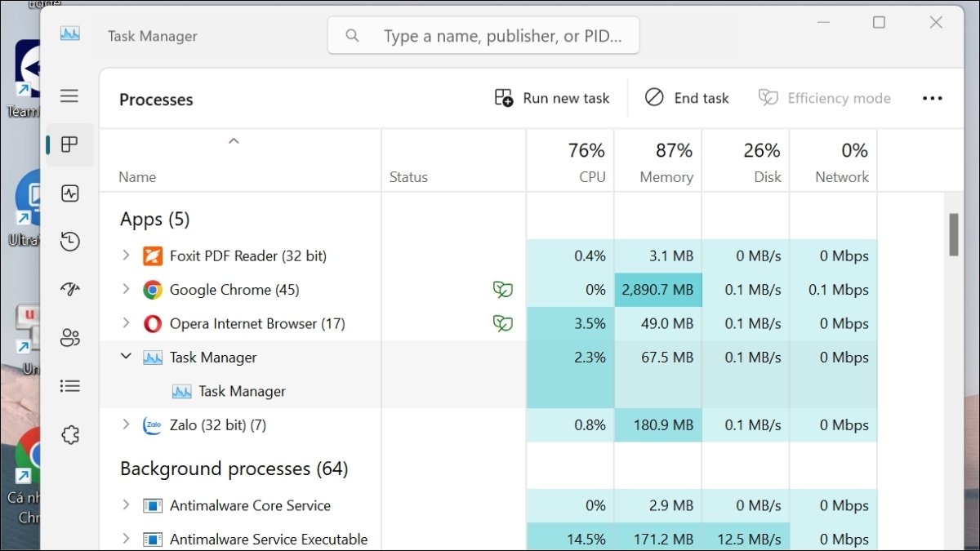
Task: Sort processes by the Memory column
Action: (x=658, y=162)
